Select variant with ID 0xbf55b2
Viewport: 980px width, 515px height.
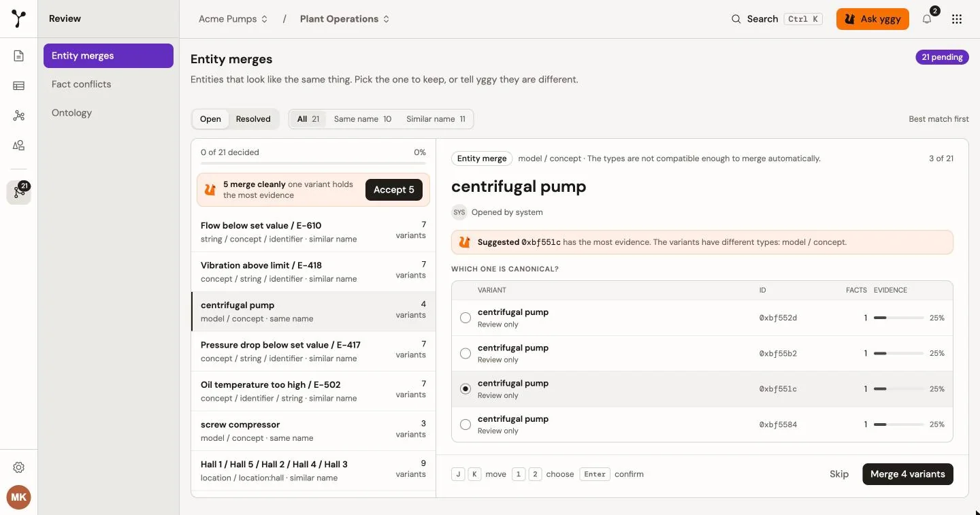[465, 353]
